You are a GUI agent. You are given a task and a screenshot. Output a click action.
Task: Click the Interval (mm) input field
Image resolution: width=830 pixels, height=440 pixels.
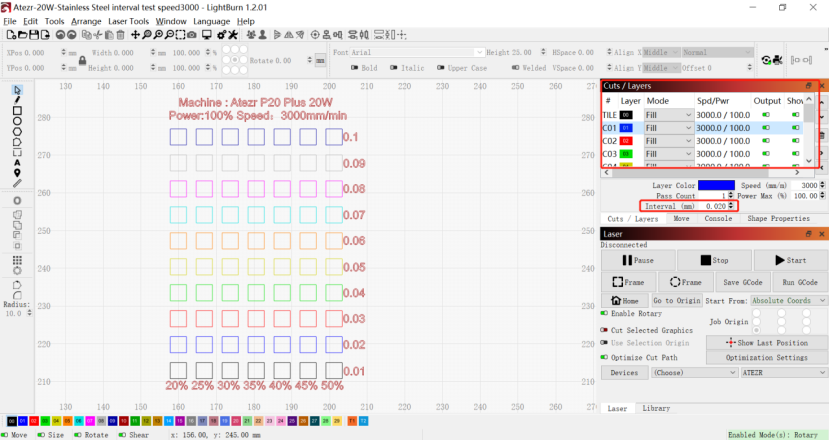[714, 206]
